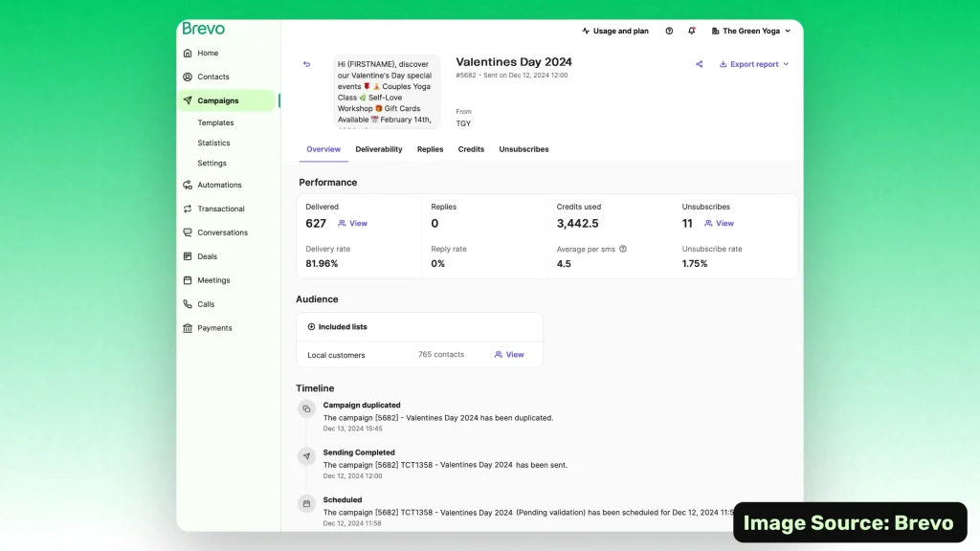Image resolution: width=980 pixels, height=551 pixels.
Task: Click the Campaigns paper plane icon
Action: (x=188, y=100)
